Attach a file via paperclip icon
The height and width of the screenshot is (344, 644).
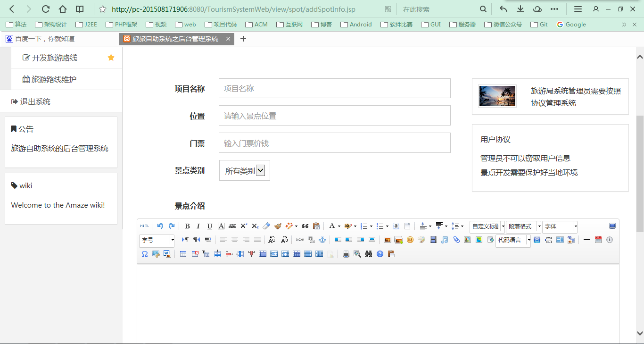click(456, 240)
